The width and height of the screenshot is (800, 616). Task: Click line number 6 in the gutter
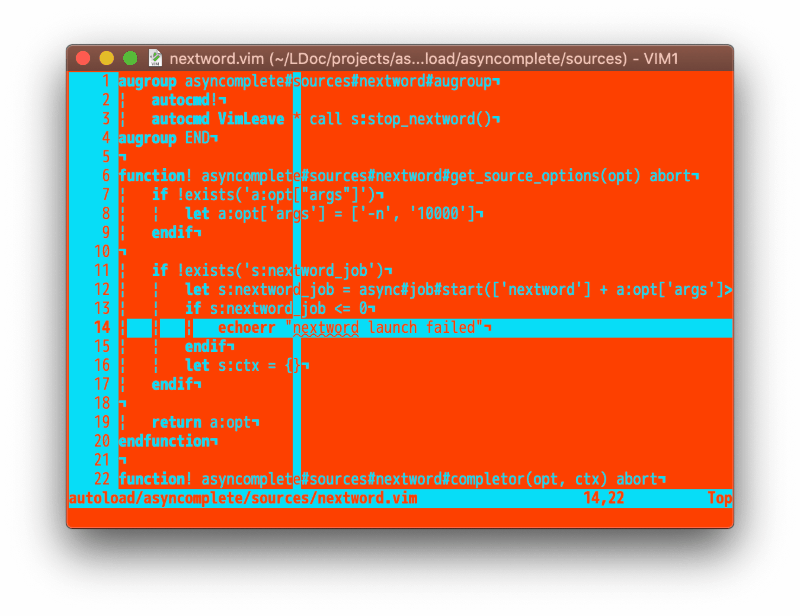106,176
